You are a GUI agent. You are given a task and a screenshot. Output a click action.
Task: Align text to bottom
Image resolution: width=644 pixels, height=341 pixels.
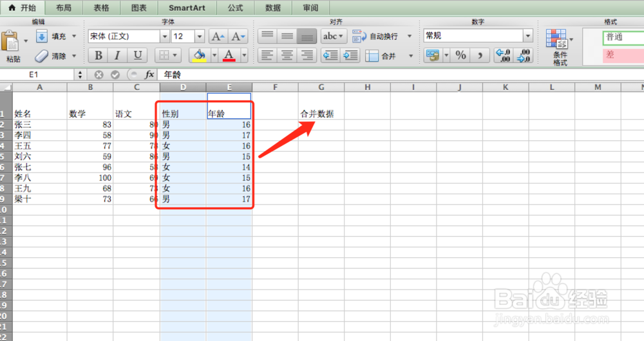[307, 36]
